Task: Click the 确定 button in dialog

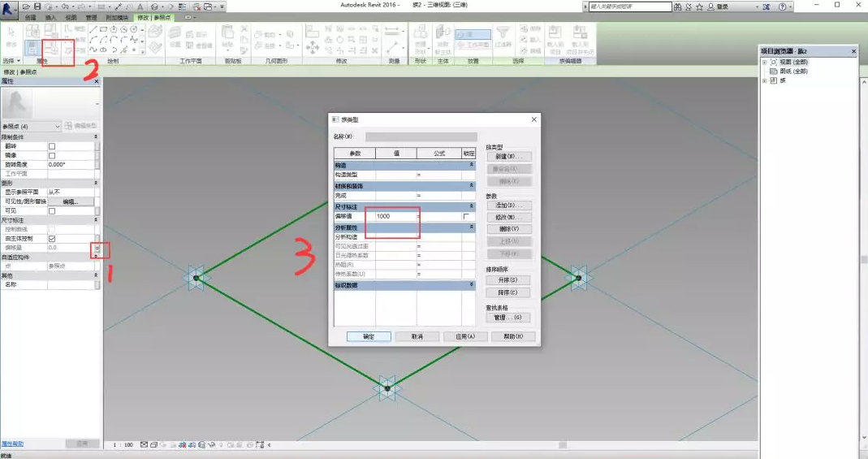Action: pos(369,336)
